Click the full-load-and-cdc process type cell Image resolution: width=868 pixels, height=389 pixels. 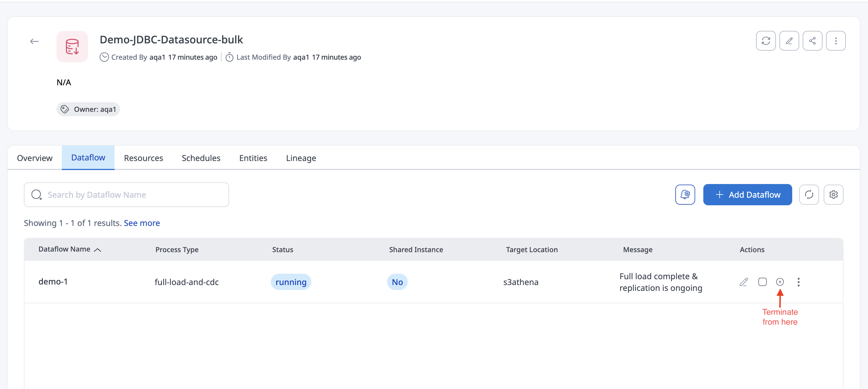click(x=186, y=282)
